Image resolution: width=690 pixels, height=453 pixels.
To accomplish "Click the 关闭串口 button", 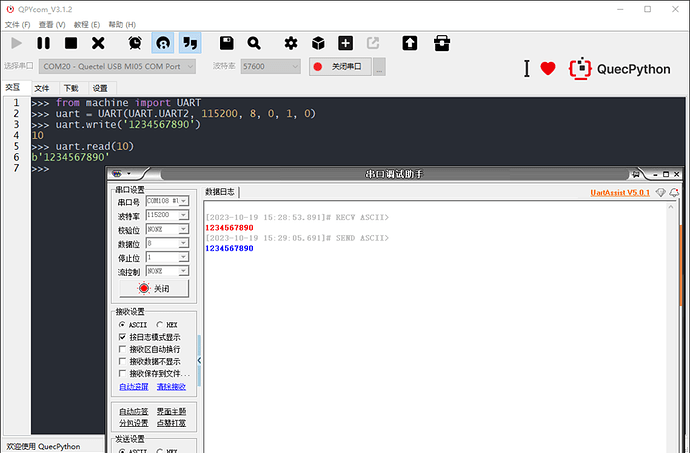I will click(x=339, y=66).
